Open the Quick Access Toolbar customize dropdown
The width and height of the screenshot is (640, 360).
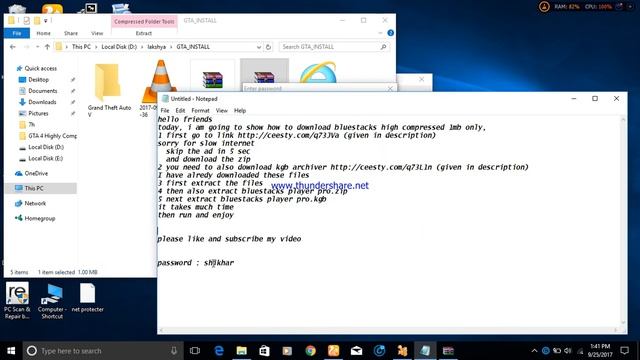pyautogui.click(x=46, y=20)
